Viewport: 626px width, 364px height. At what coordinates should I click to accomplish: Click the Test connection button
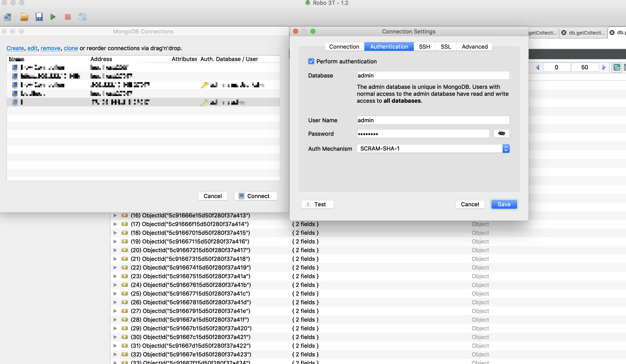(317, 204)
